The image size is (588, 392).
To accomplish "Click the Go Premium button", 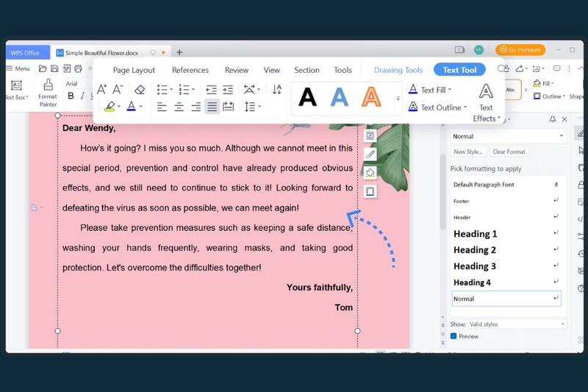I will (520, 49).
